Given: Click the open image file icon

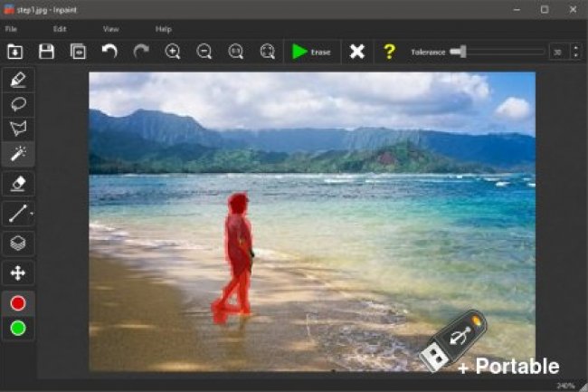Looking at the screenshot, I should click(15, 52).
